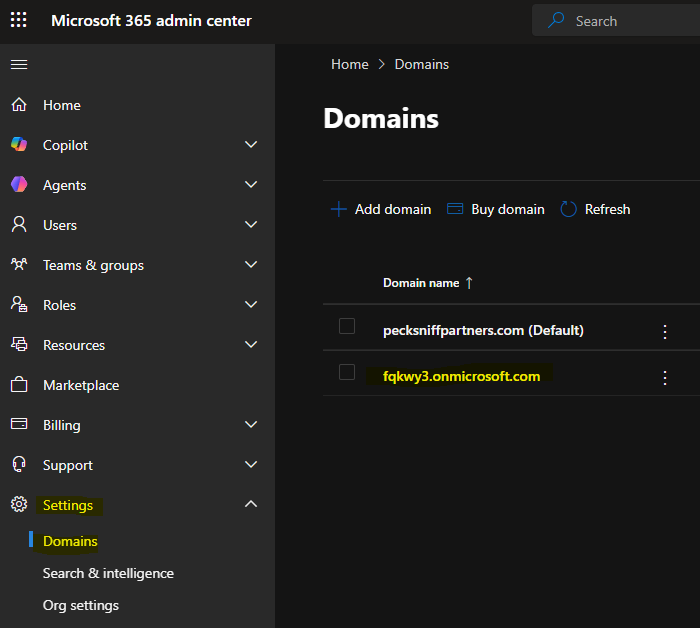The width and height of the screenshot is (700, 628).
Task: Click Domains in the breadcrumb
Action: 421,64
